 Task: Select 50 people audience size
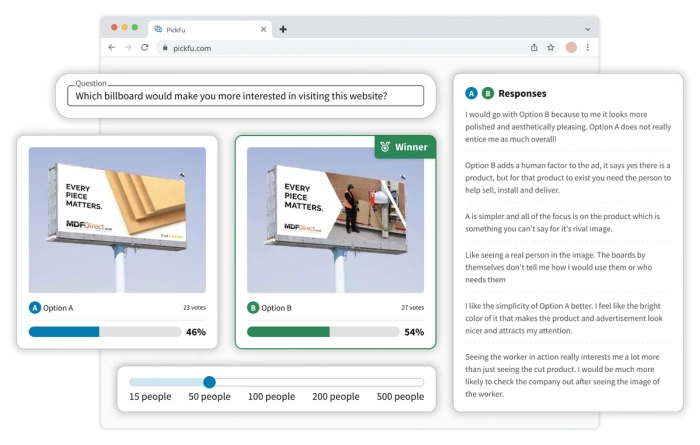click(x=209, y=396)
